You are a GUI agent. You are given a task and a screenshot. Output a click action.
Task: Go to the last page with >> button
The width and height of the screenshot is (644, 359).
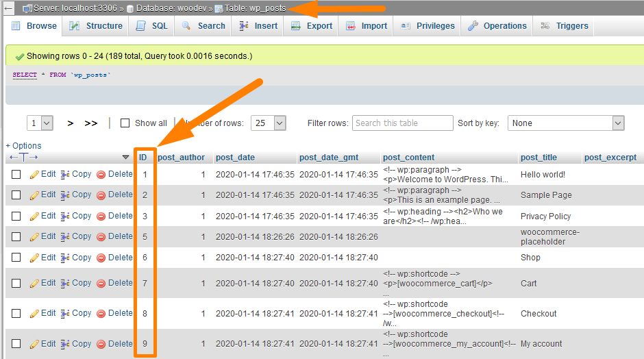click(91, 123)
